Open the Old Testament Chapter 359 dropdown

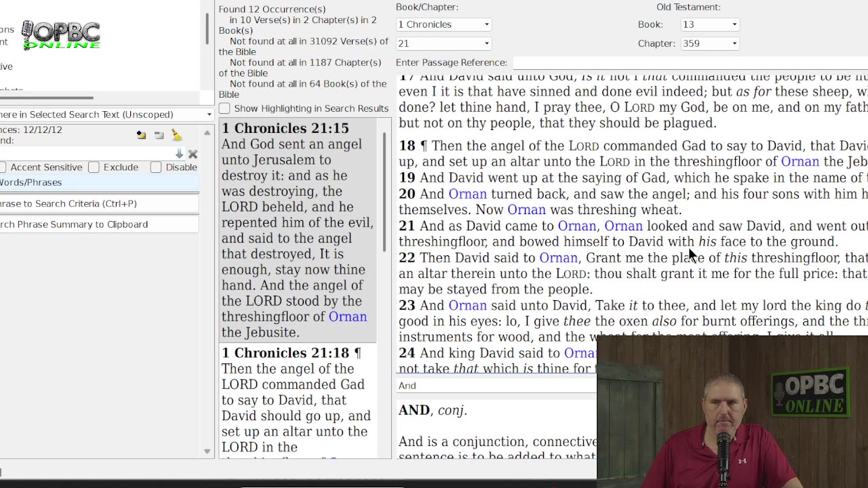[x=709, y=43]
